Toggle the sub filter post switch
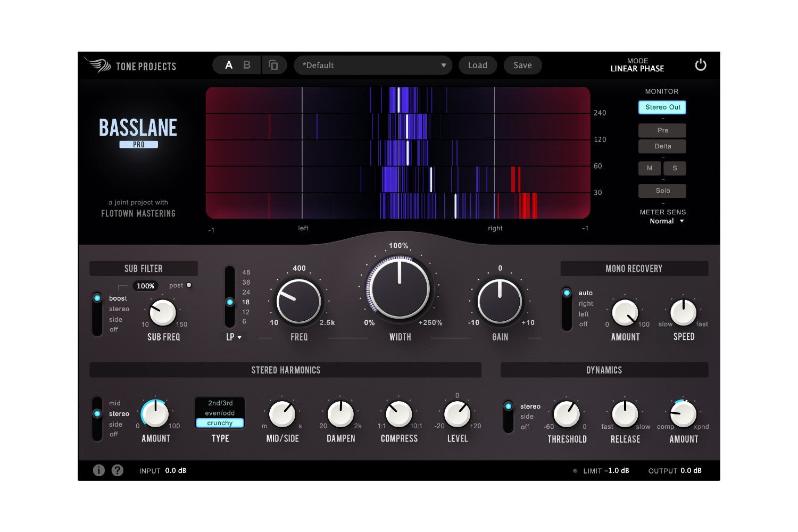 (x=188, y=286)
